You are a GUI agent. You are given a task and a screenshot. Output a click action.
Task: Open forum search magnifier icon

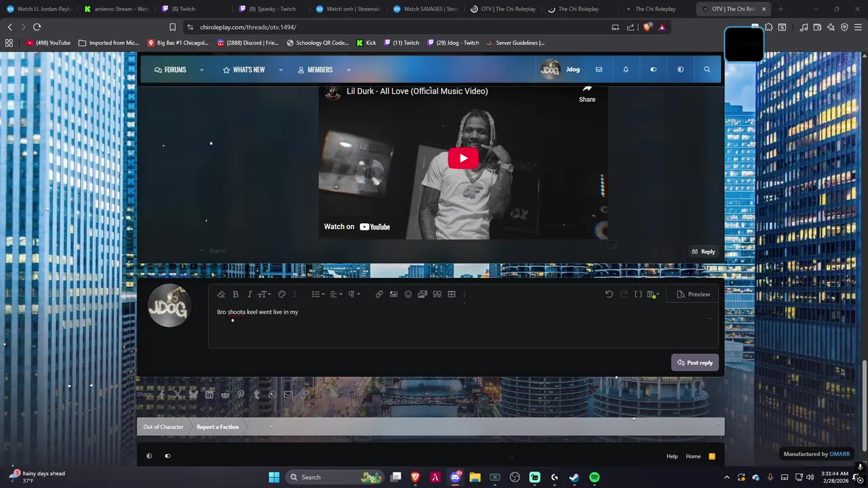click(707, 69)
